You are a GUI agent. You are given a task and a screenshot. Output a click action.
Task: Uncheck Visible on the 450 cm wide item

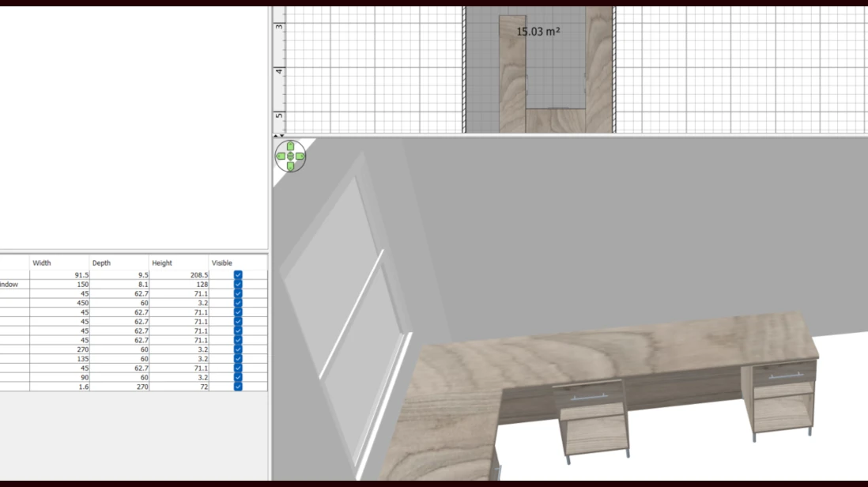point(237,303)
